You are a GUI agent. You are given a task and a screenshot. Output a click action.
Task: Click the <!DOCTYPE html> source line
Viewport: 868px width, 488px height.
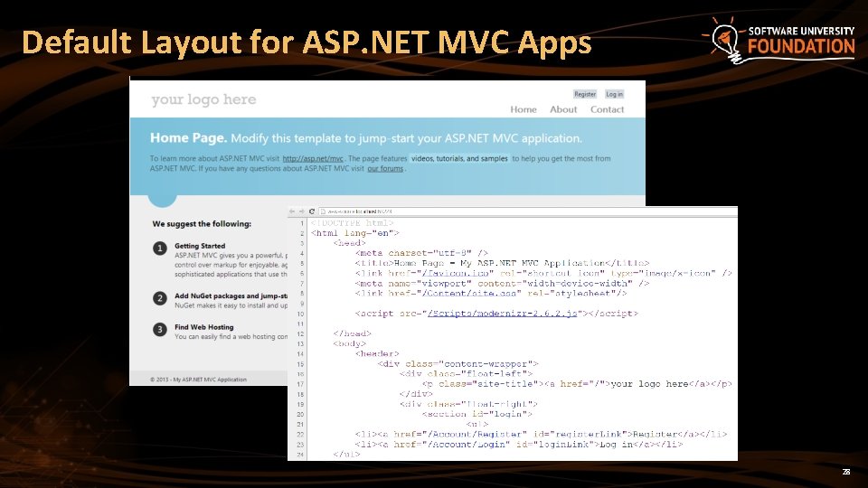pos(352,223)
